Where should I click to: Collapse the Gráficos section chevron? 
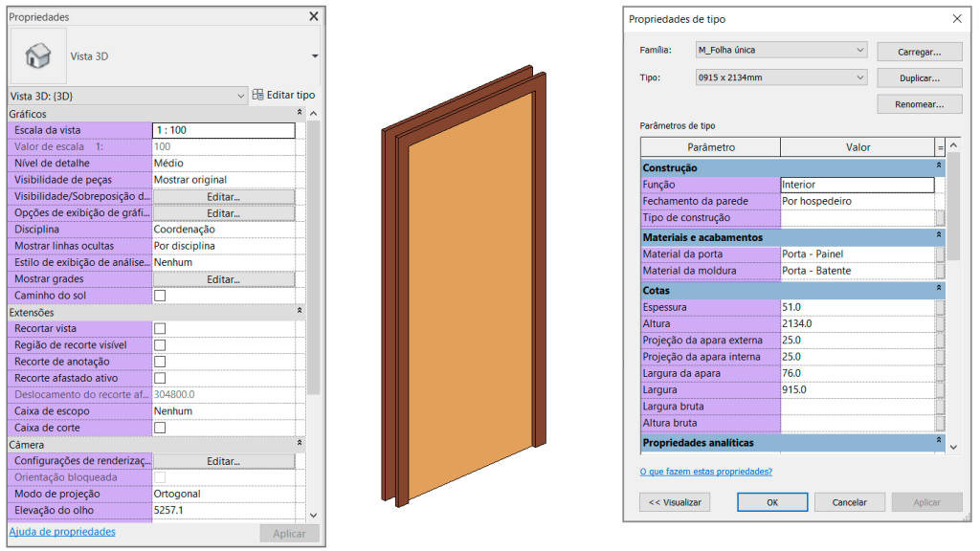300,113
